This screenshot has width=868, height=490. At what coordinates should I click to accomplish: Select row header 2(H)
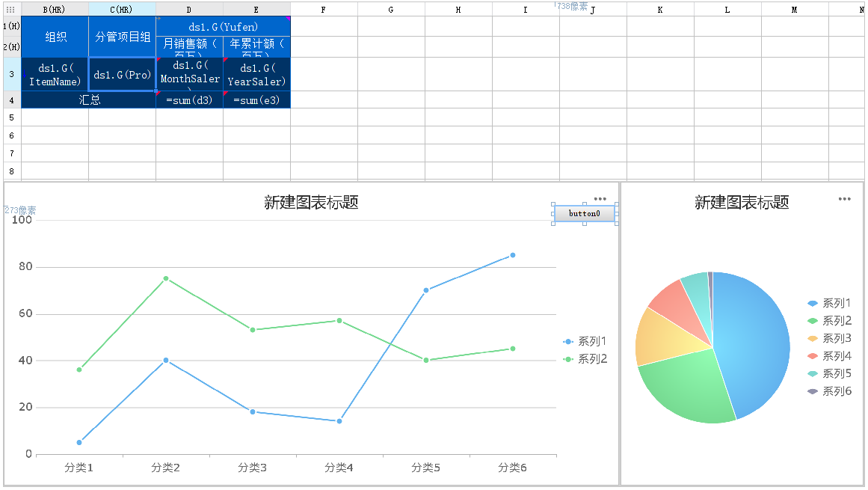[x=12, y=46]
